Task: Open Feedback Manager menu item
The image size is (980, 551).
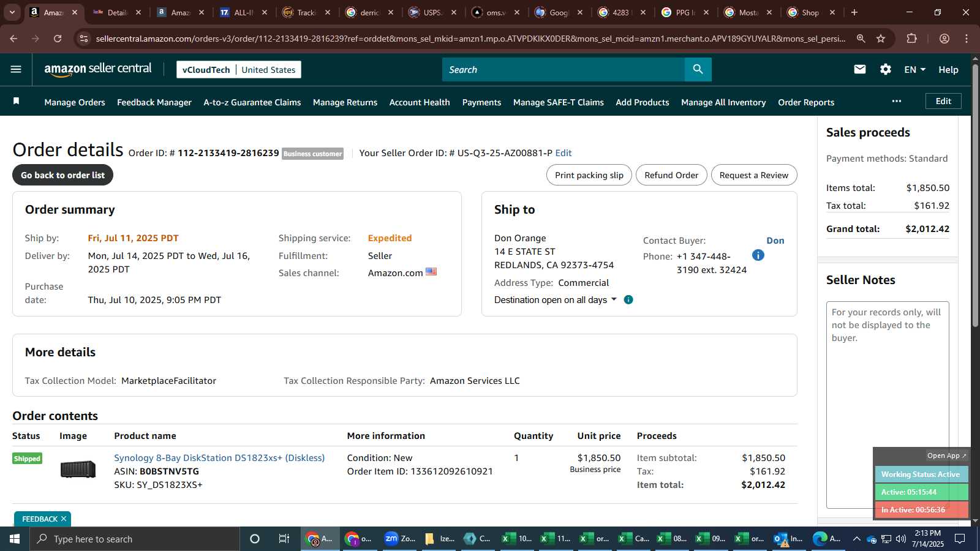Action: click(x=154, y=102)
